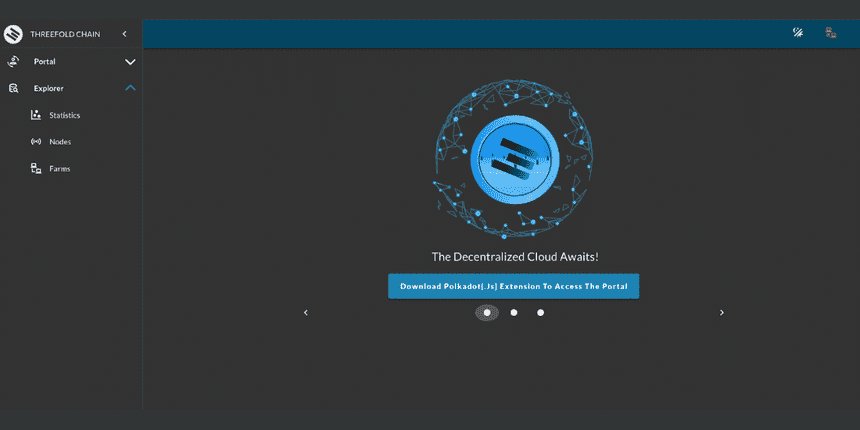The width and height of the screenshot is (860, 430).
Task: Go to previous carousel slide
Action: click(305, 313)
